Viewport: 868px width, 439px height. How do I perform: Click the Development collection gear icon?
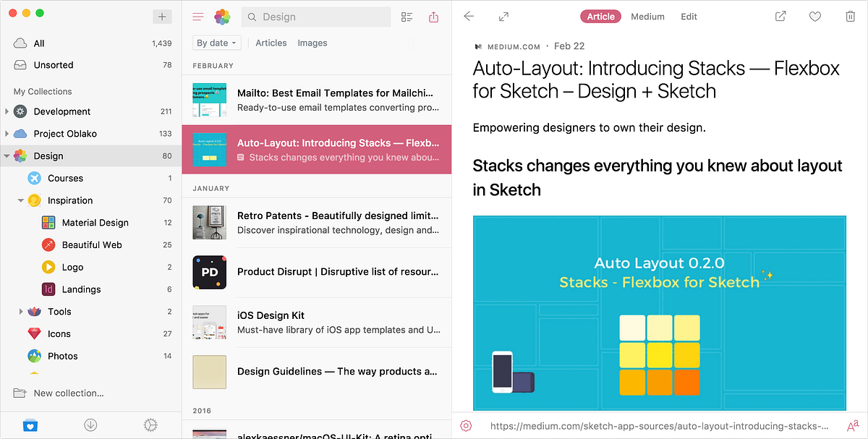[x=20, y=111]
